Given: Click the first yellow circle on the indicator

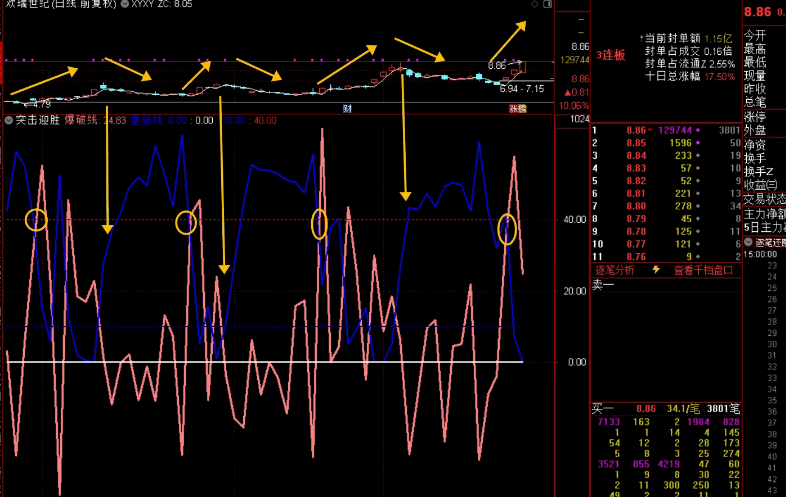Looking at the screenshot, I should [x=36, y=220].
